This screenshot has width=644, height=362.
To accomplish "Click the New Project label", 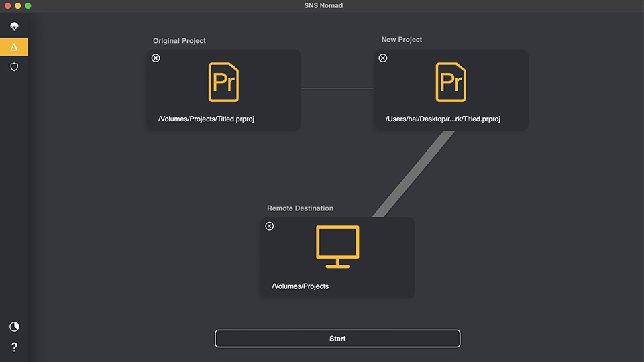I will pyautogui.click(x=402, y=40).
